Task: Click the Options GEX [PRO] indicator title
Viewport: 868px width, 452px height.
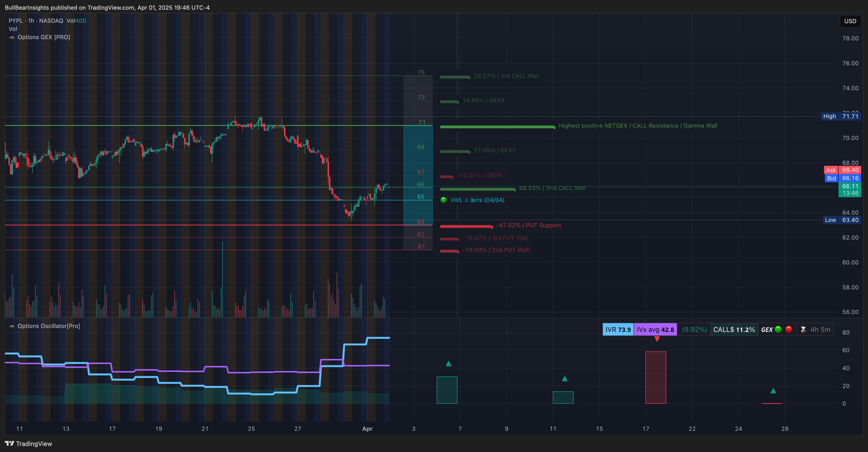Action: [x=44, y=37]
